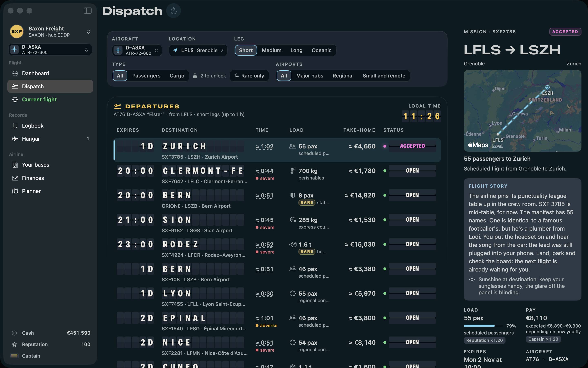Click the refresh icon next to Dispatch title
The width and height of the screenshot is (588, 368).
[x=174, y=11]
